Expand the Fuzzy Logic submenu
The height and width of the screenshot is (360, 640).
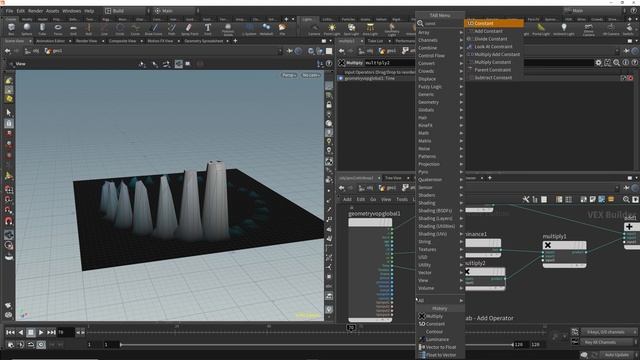click(x=441, y=87)
